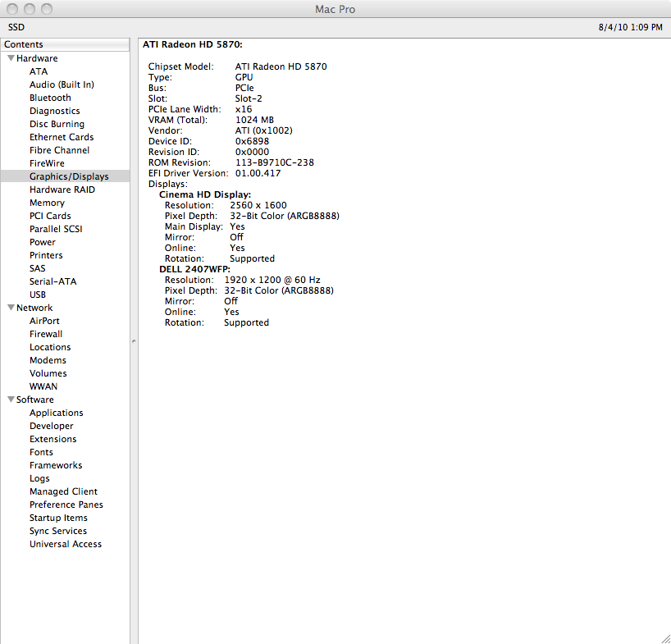Select USB in the sidebar
The width and height of the screenshot is (671, 644).
coord(38,295)
